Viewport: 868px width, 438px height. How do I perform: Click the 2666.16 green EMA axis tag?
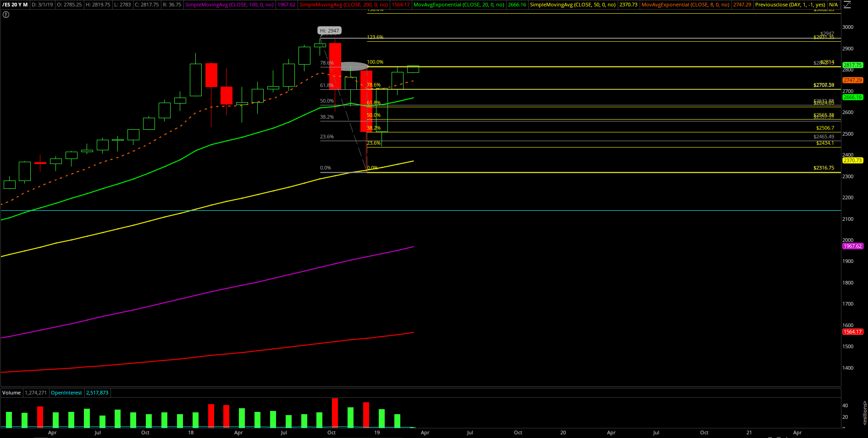coord(853,97)
